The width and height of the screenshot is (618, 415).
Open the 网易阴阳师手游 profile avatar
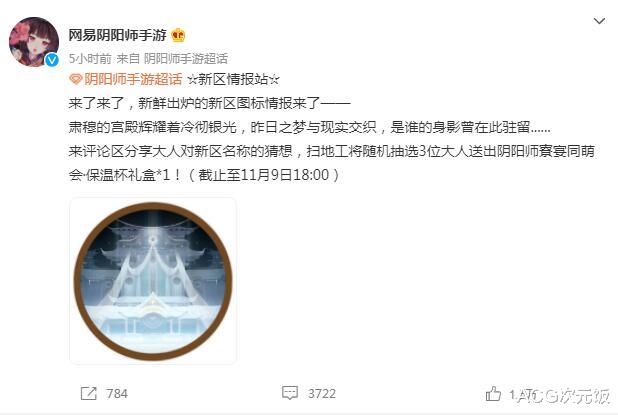34,41
